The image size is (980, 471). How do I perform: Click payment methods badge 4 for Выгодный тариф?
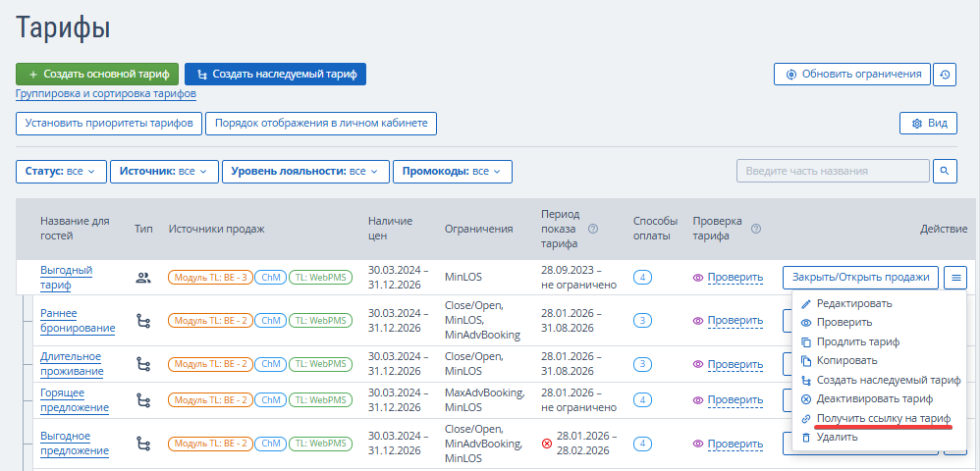642,278
